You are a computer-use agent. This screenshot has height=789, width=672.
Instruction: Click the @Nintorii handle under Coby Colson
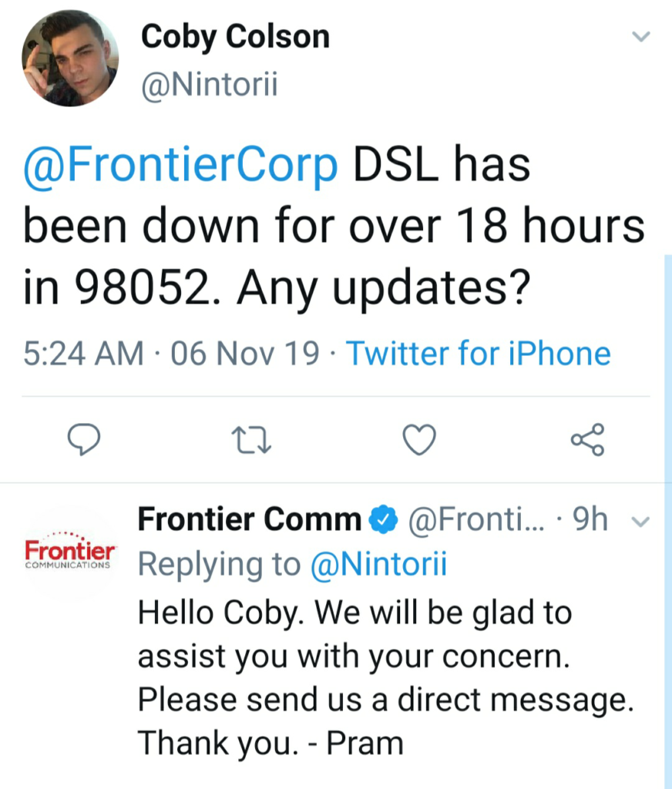click(208, 86)
